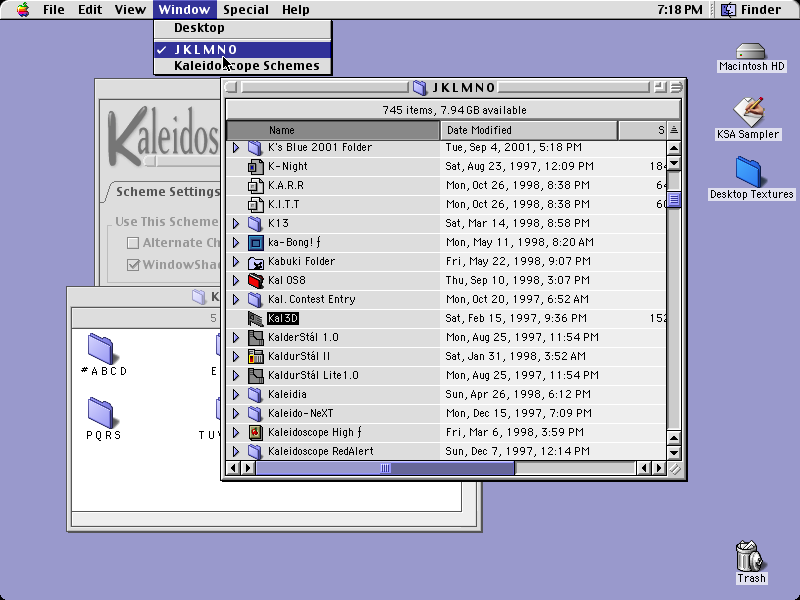Click the sort order toggle button
The image size is (800, 600).
point(673,130)
